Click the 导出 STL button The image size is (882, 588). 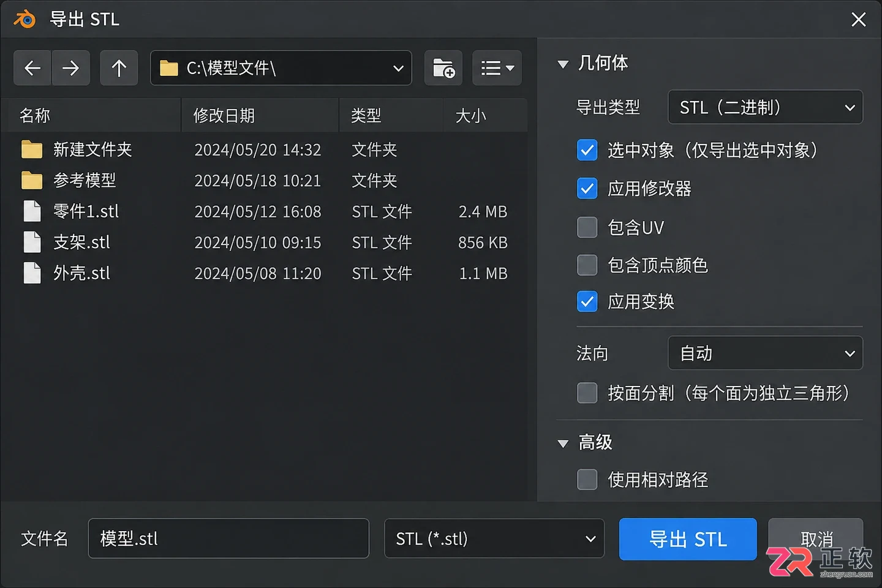point(688,539)
